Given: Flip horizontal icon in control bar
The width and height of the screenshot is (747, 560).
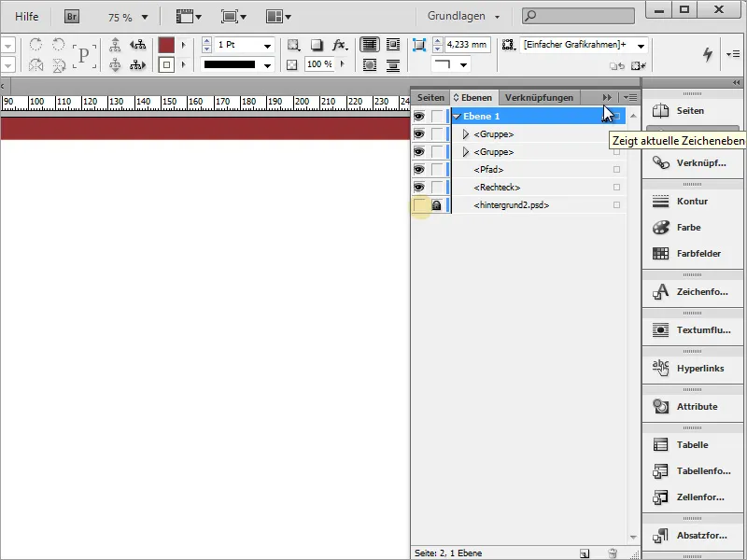Looking at the screenshot, I should click(x=35, y=64).
